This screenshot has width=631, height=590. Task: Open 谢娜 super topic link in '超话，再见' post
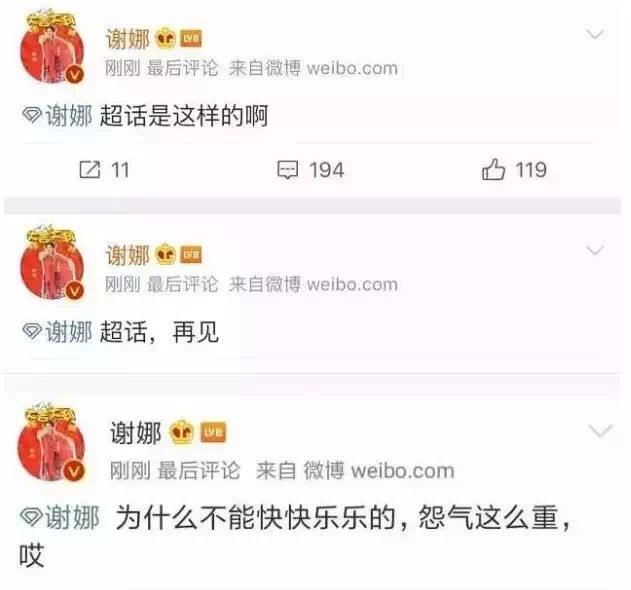coord(69,332)
